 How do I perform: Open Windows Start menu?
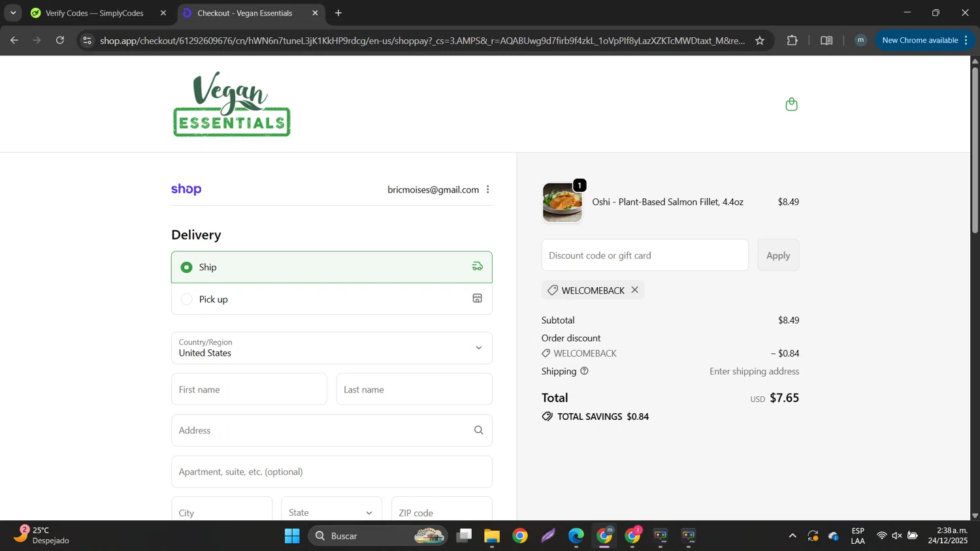292,536
